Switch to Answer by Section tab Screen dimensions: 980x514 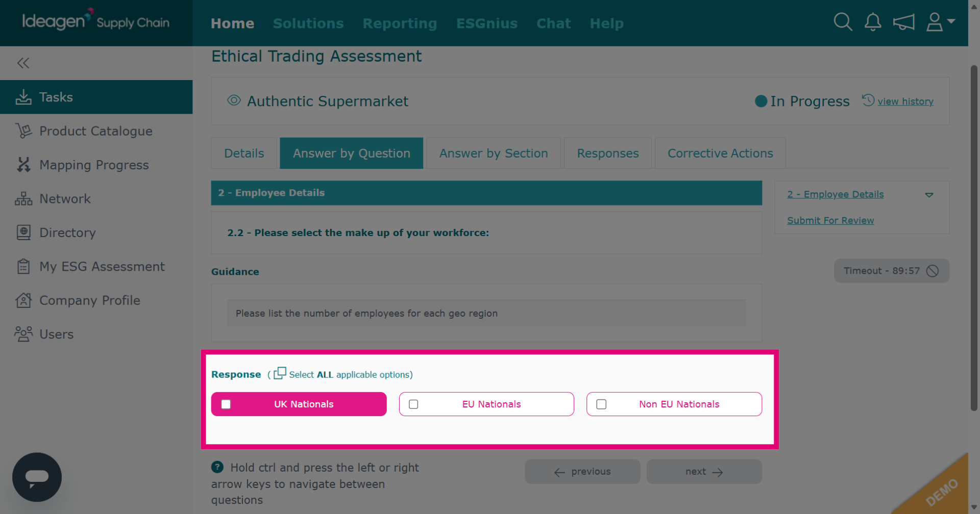[494, 153]
